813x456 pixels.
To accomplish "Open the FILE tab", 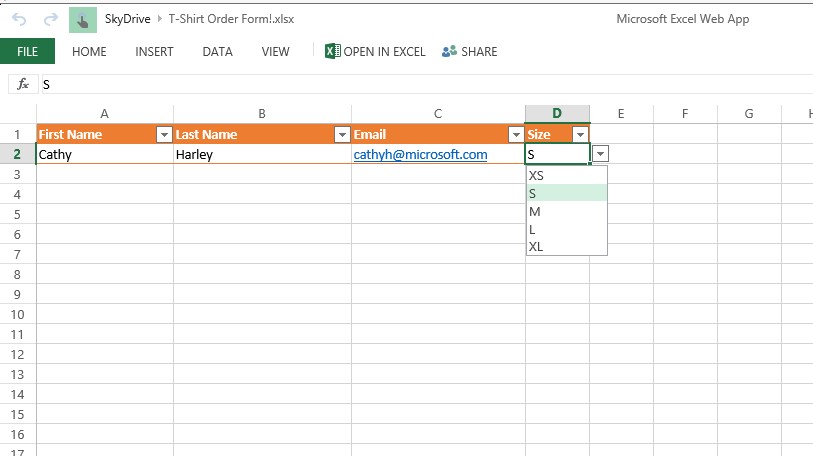I will [27, 51].
